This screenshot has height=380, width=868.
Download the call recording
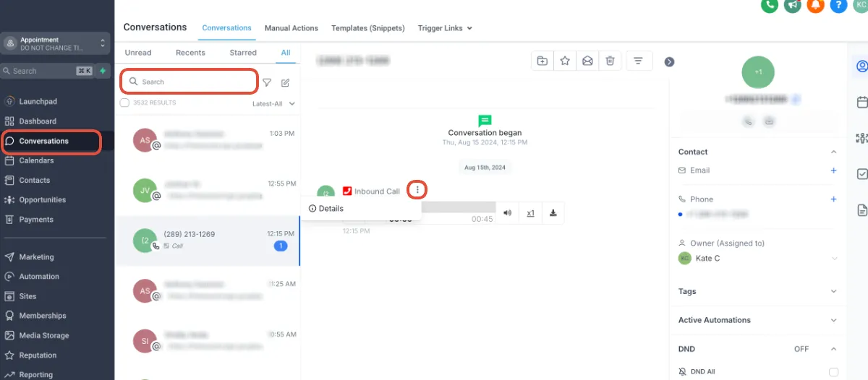tap(553, 213)
